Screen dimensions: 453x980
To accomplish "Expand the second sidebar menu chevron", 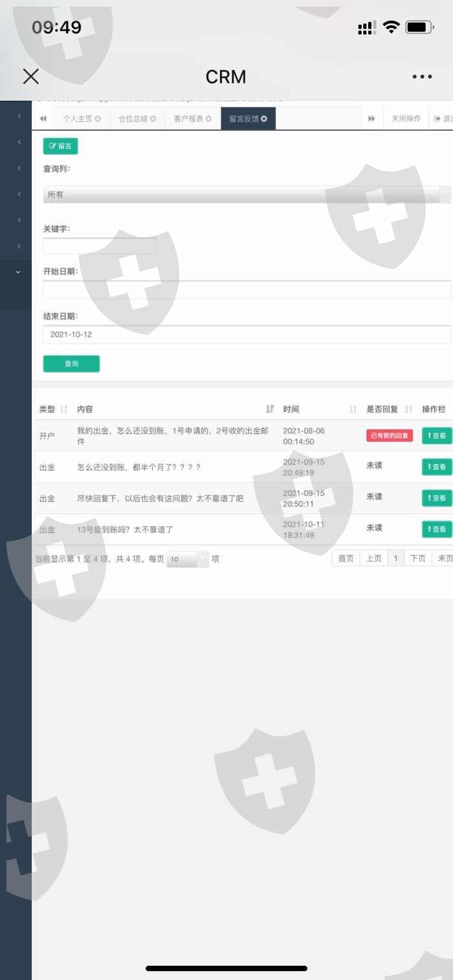I will pos(19,142).
